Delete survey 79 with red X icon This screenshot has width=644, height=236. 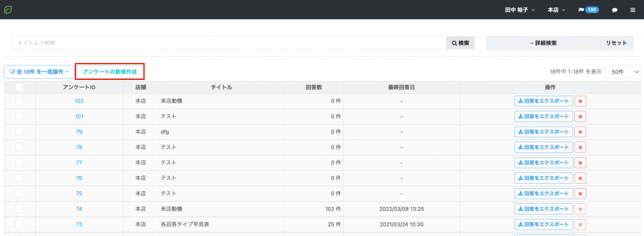tap(580, 132)
